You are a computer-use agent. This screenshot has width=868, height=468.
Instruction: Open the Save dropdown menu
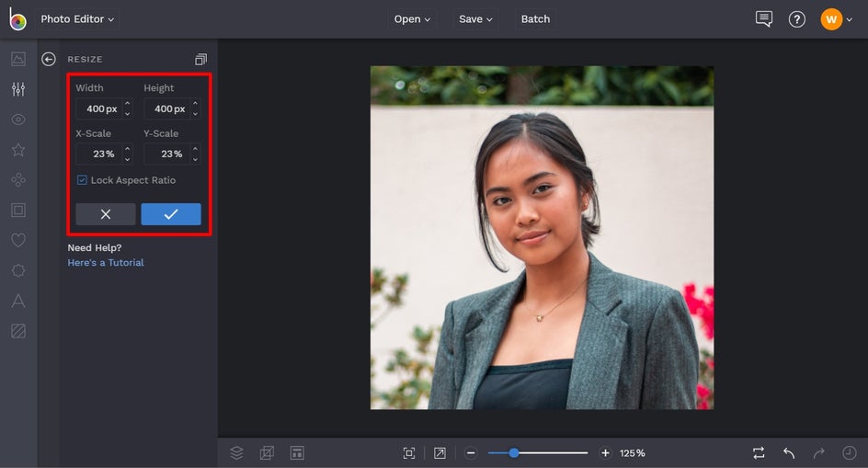(x=475, y=18)
